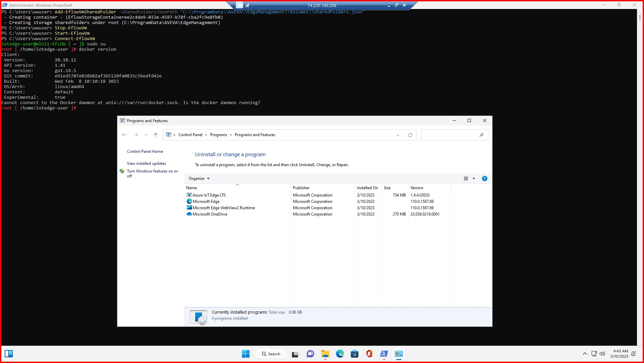Launch Microsoft Edge from the taskbar

point(340,354)
